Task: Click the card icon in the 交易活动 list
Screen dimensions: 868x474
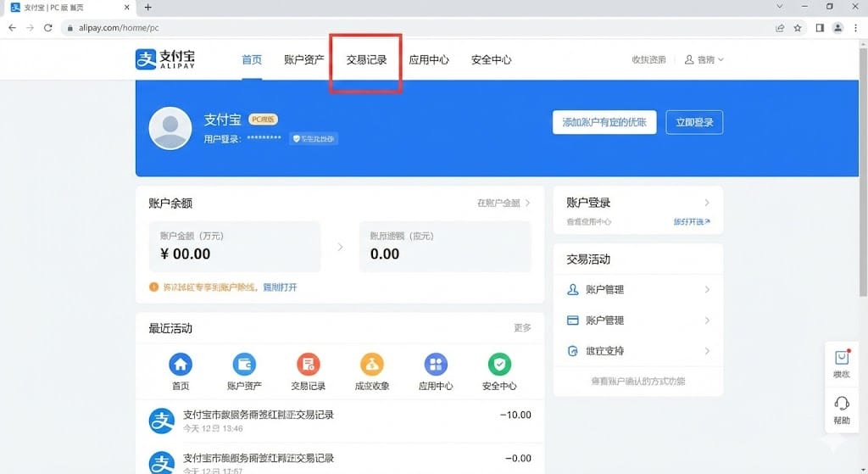Action: pos(573,321)
